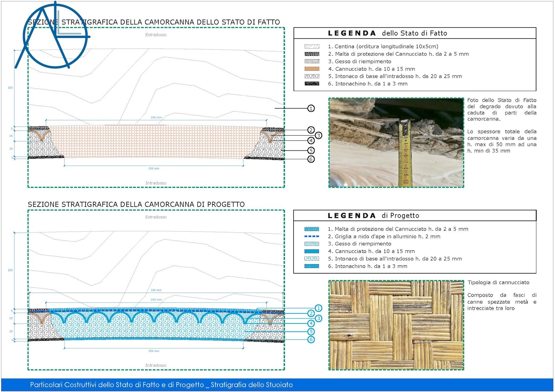The height and width of the screenshot is (392, 555).
Task: Click '2. Malta di protezione' entry in Stato di Fatto legend
Action: pos(398,54)
